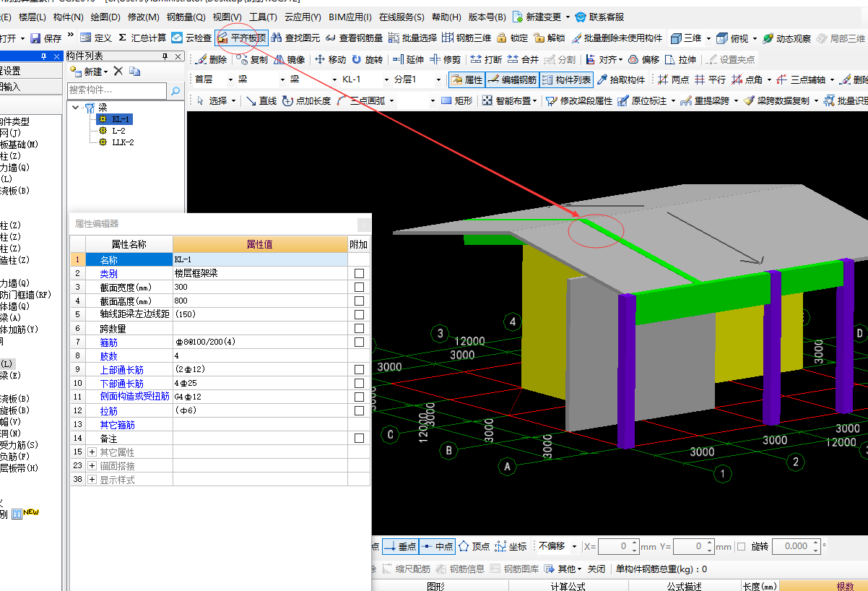
Task: Show 钢筋三维 rebar 3D view
Action: pos(466,38)
